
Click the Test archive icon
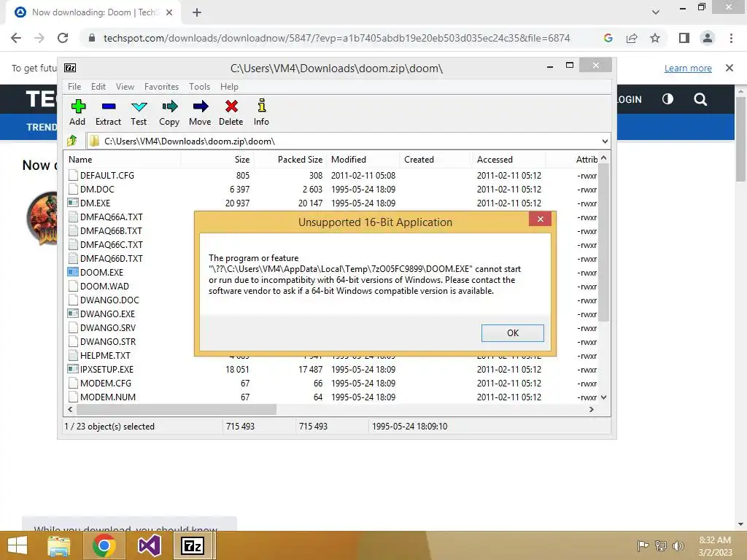(x=139, y=106)
